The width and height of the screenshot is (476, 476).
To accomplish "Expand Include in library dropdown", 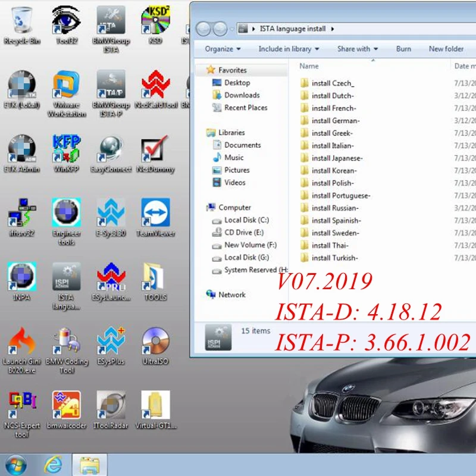I will pyautogui.click(x=289, y=49).
